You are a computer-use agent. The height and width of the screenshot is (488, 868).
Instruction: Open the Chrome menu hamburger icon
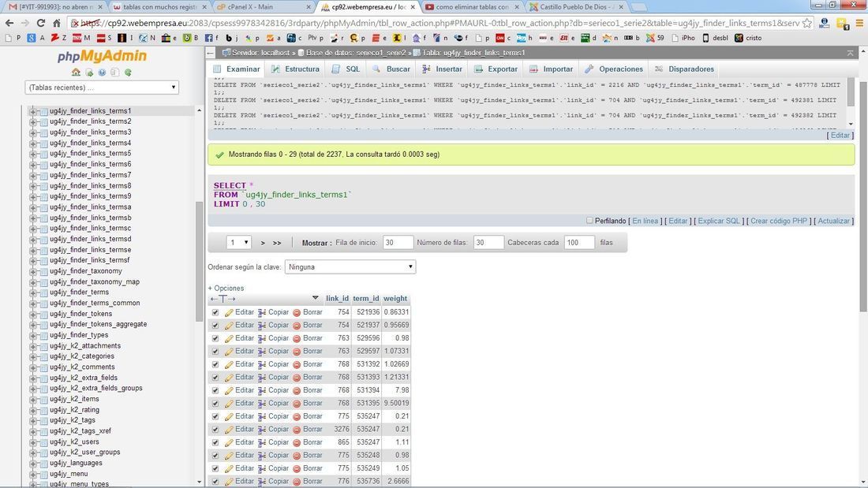pyautogui.click(x=859, y=23)
